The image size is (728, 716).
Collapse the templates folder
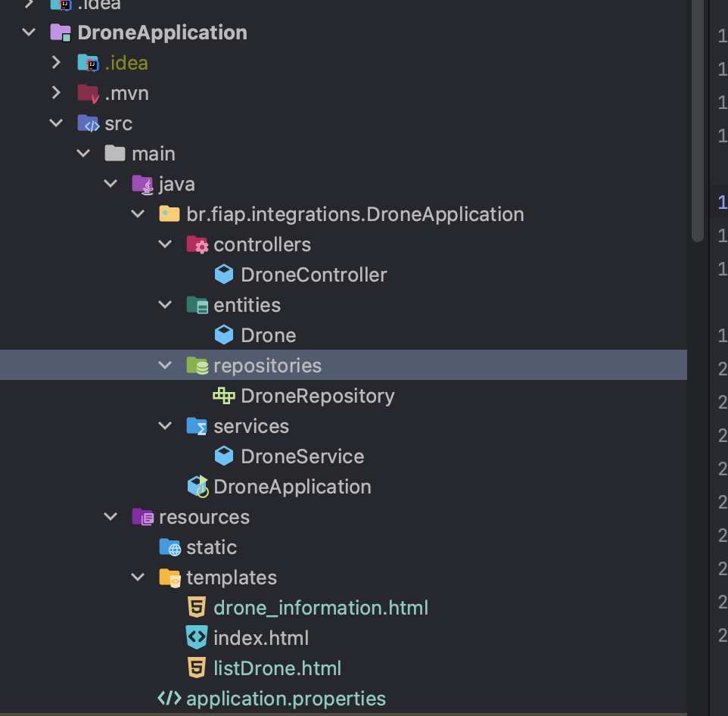coord(138,577)
